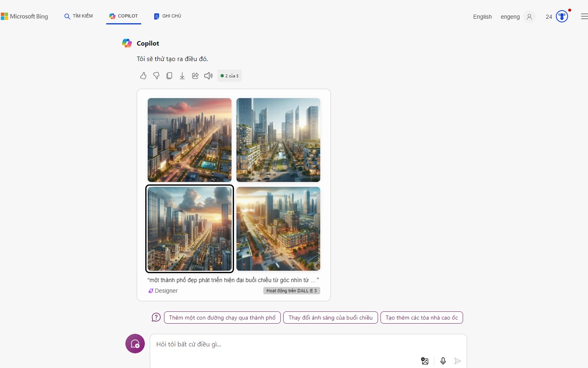Click the suggestions help question icon
This screenshot has height=368, width=588.
tap(156, 318)
